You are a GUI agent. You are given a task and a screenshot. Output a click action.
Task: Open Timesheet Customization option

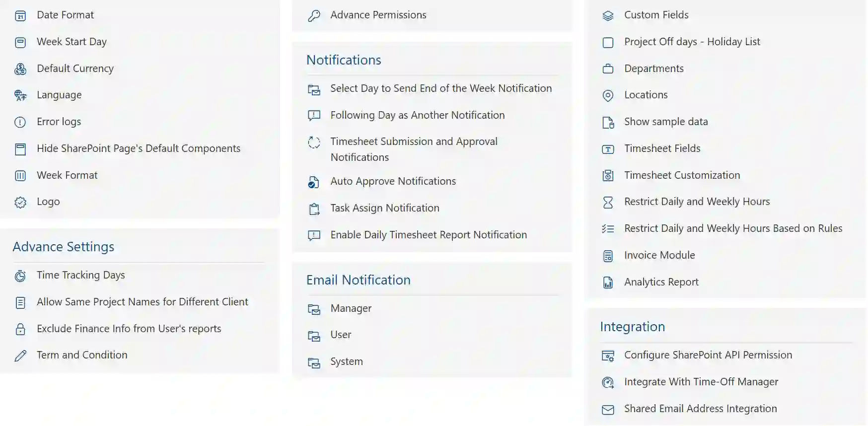682,175
